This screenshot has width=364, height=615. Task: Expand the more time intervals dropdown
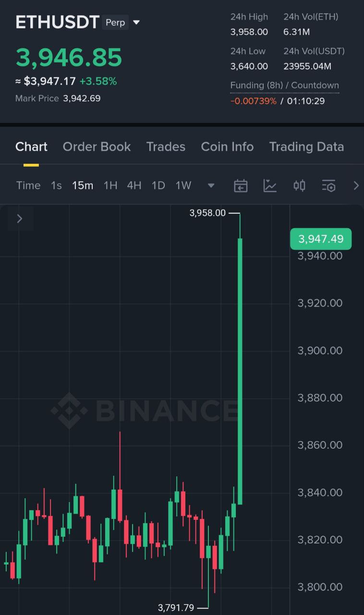tap(211, 185)
